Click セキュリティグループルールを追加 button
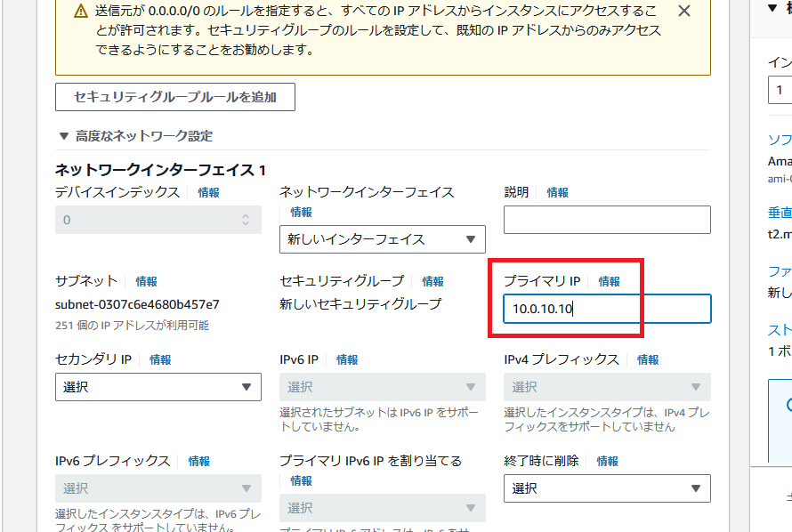The height and width of the screenshot is (532, 792). (175, 97)
